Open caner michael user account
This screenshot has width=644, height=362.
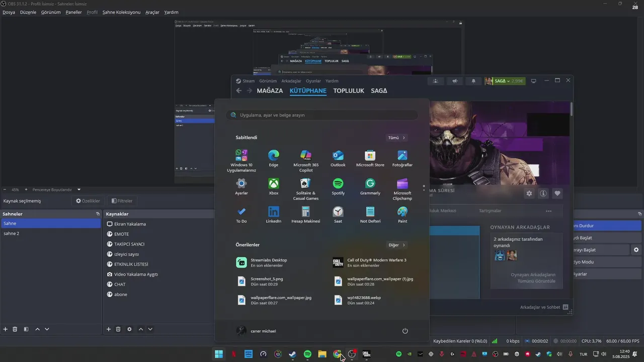pyautogui.click(x=256, y=331)
